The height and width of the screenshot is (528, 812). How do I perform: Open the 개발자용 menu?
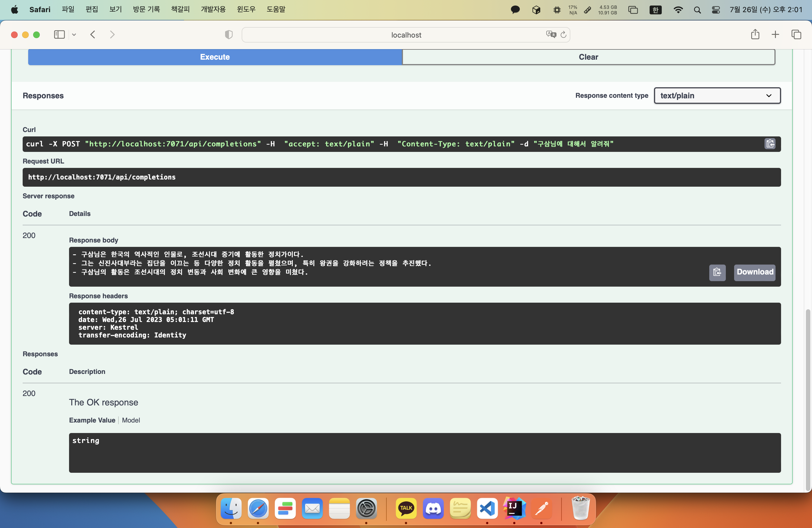[213, 9]
